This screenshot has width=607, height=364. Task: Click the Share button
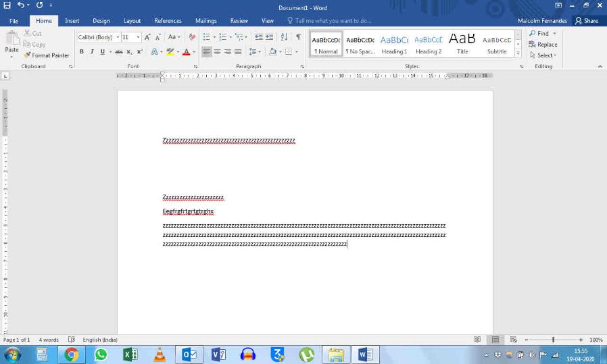[587, 21]
